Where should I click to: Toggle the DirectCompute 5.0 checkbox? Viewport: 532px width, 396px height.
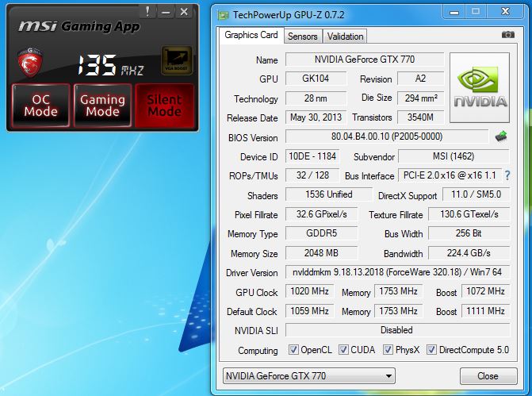point(431,349)
